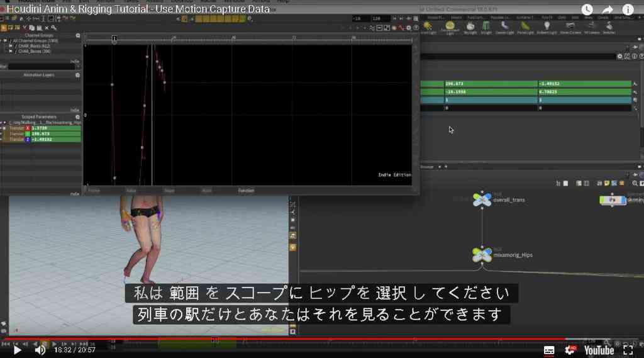The height and width of the screenshot is (358, 644).
Task: Enter fullscreen mode
Action: click(x=628, y=350)
